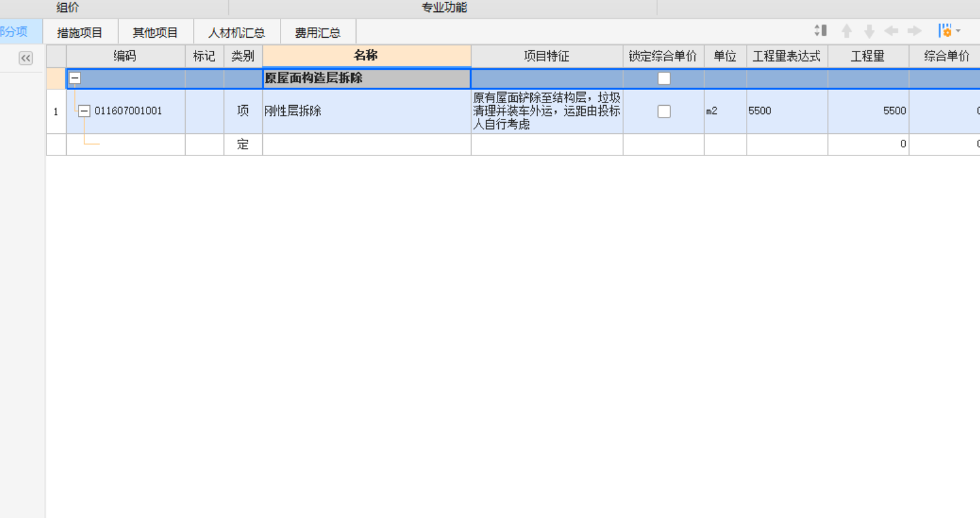Click the right arrow (demote) icon
980x518 pixels.
(915, 31)
